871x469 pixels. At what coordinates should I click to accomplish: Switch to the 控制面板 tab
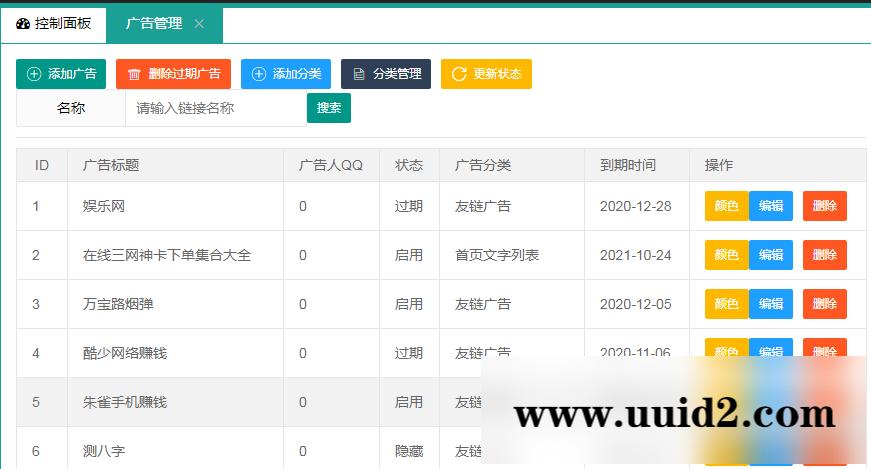tap(53, 24)
